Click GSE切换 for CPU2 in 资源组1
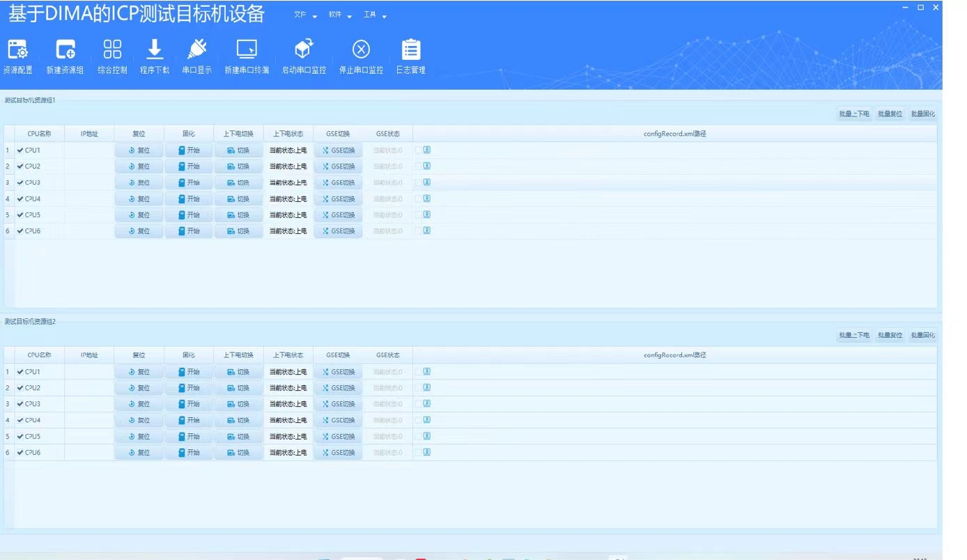Screen dimensions: 967x560 (x=339, y=166)
